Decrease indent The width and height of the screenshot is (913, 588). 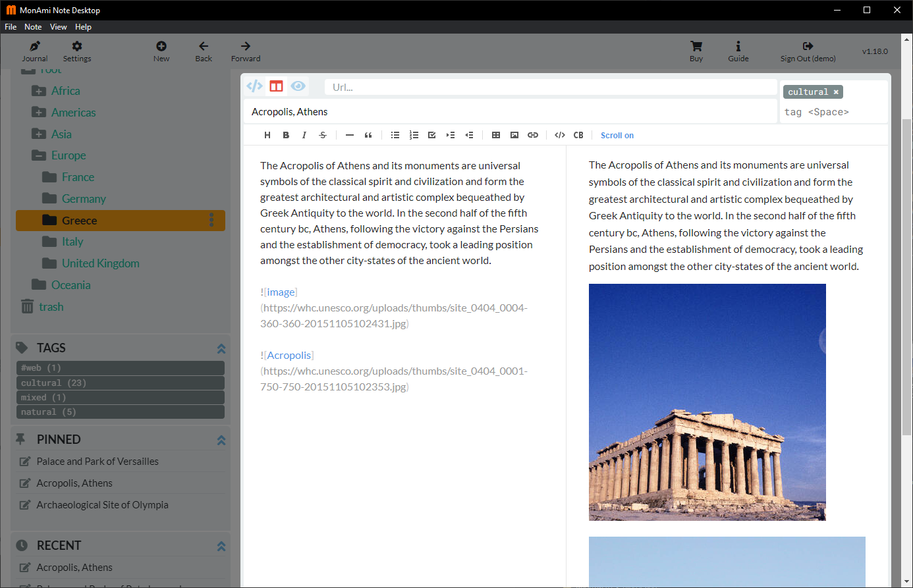[x=469, y=135]
